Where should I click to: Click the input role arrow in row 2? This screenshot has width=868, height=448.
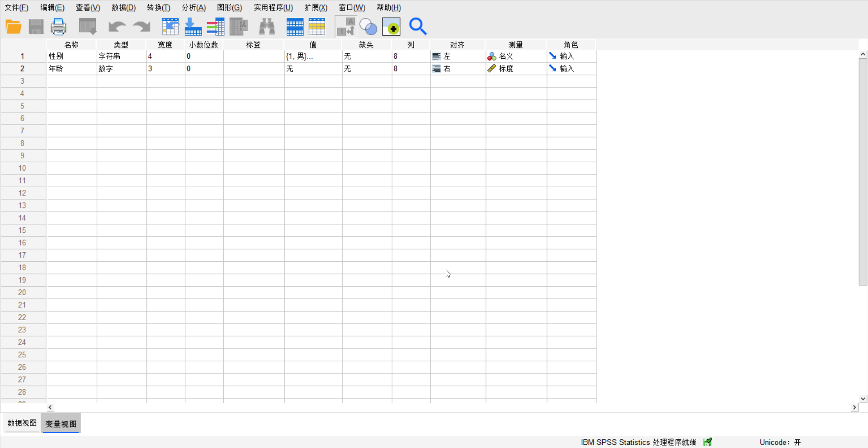click(552, 68)
